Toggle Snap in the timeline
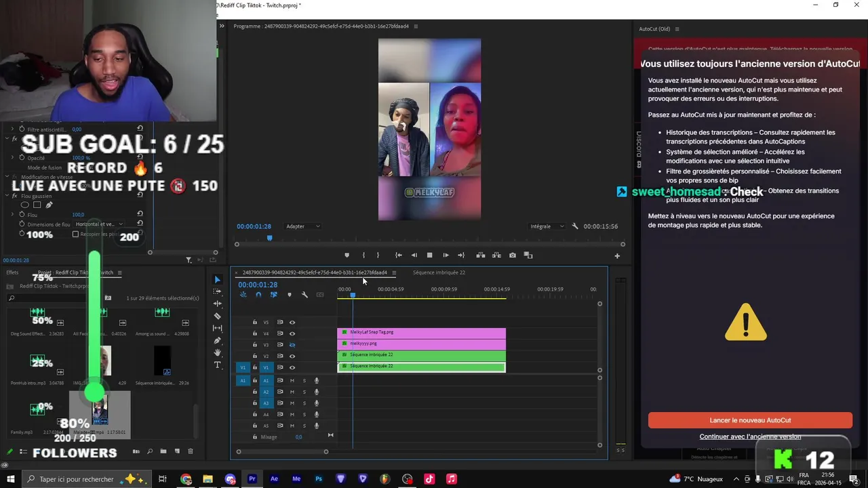The image size is (868, 488). [x=258, y=295]
